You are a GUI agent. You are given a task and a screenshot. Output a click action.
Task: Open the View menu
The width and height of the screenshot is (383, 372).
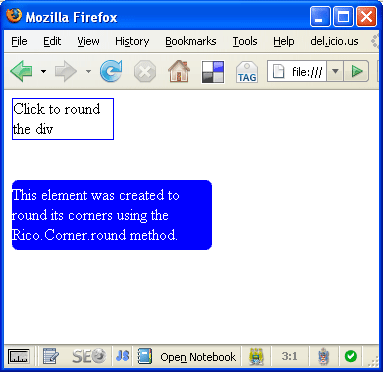point(88,41)
